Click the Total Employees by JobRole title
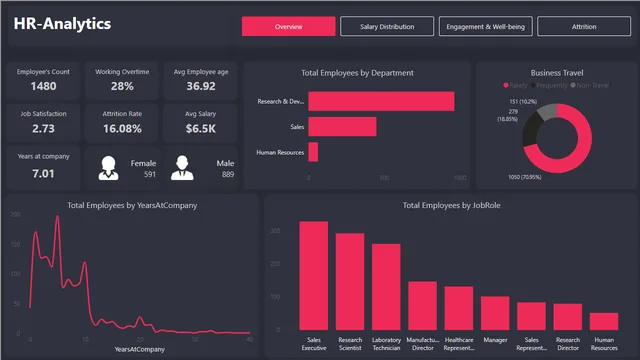The width and height of the screenshot is (640, 360). pyautogui.click(x=451, y=205)
